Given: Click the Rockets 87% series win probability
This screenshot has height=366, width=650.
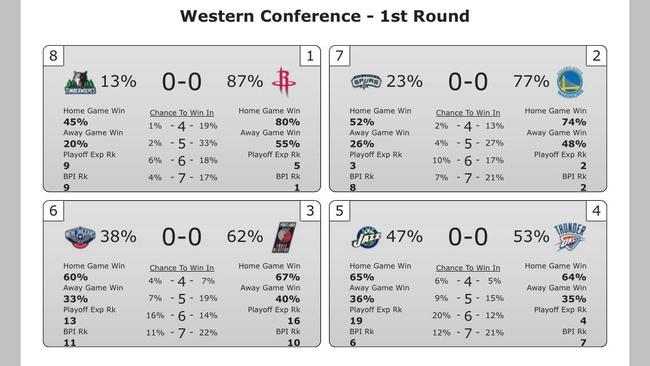Looking at the screenshot, I should pyautogui.click(x=245, y=81).
